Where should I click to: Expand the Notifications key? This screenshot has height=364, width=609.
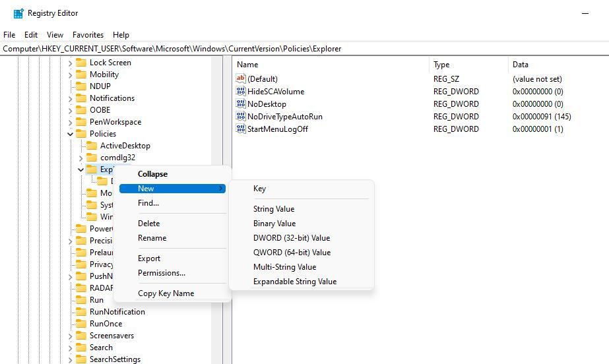(71, 98)
